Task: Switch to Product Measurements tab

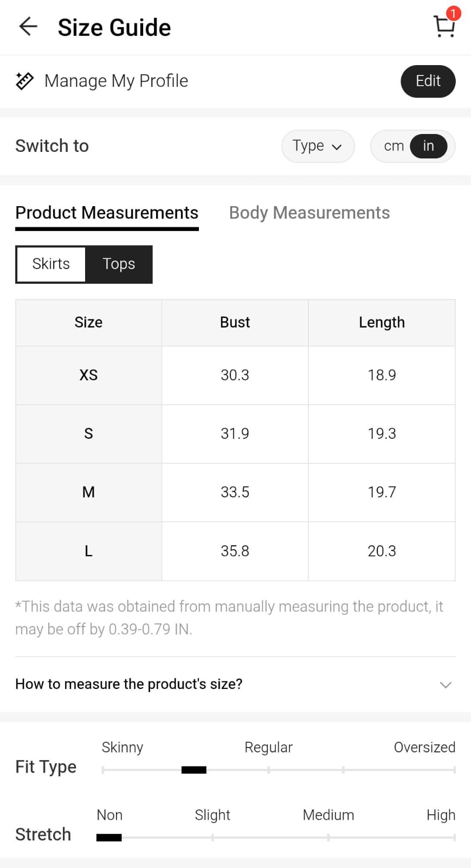Action: click(107, 213)
